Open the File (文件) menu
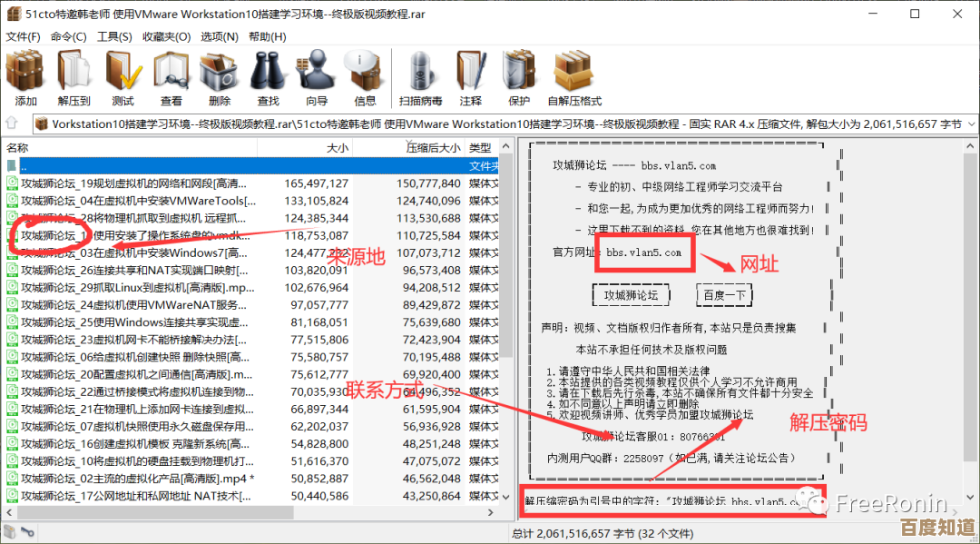This screenshot has width=980, height=544. (23, 36)
